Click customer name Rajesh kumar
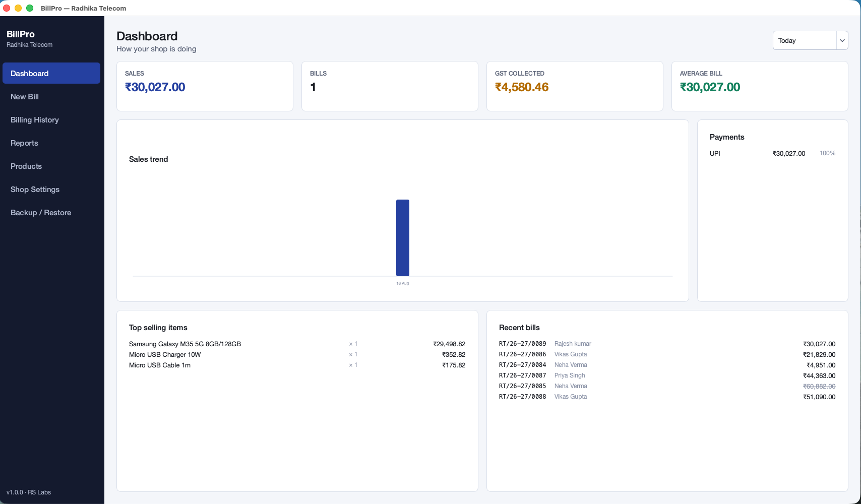This screenshot has height=504, width=861. [x=573, y=344]
